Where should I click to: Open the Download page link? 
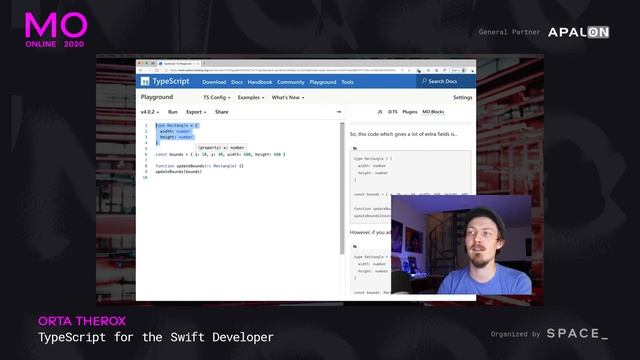tap(214, 82)
